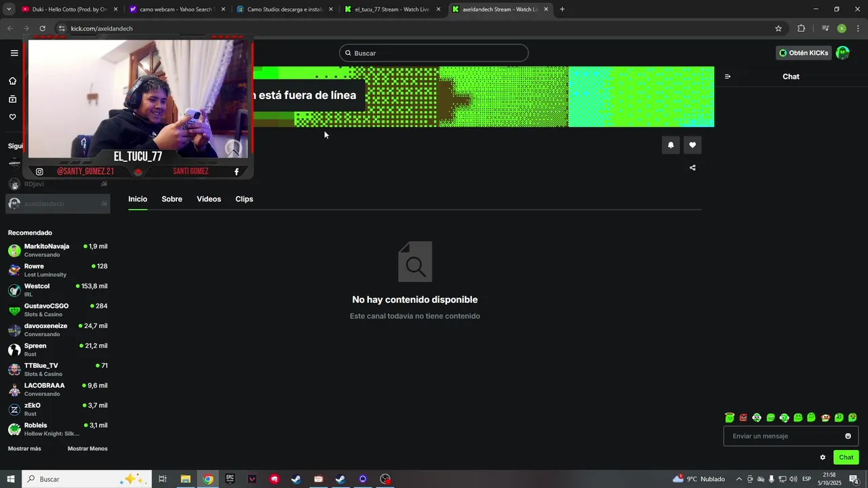Open the volume control in system tray
This screenshot has height=488, width=868.
(793, 479)
